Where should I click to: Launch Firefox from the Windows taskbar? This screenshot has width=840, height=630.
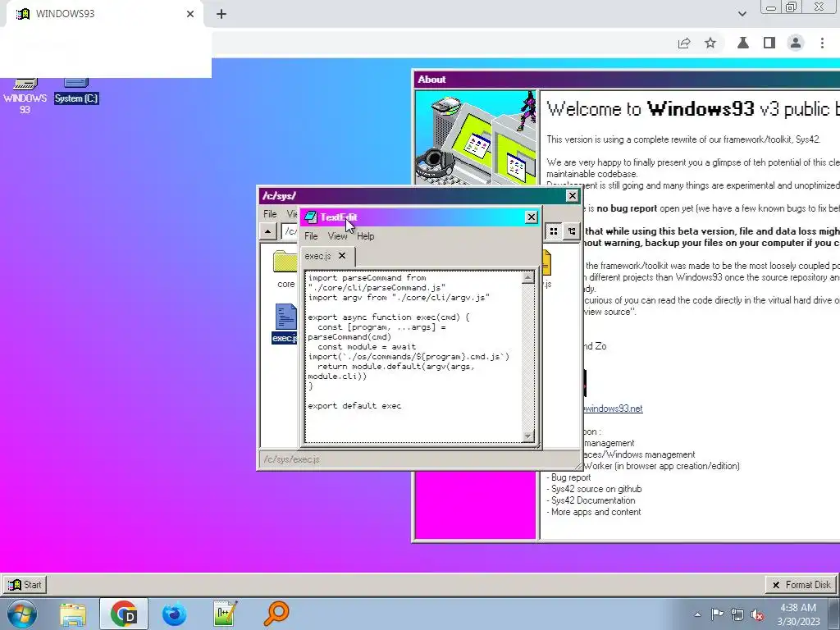[x=174, y=614]
